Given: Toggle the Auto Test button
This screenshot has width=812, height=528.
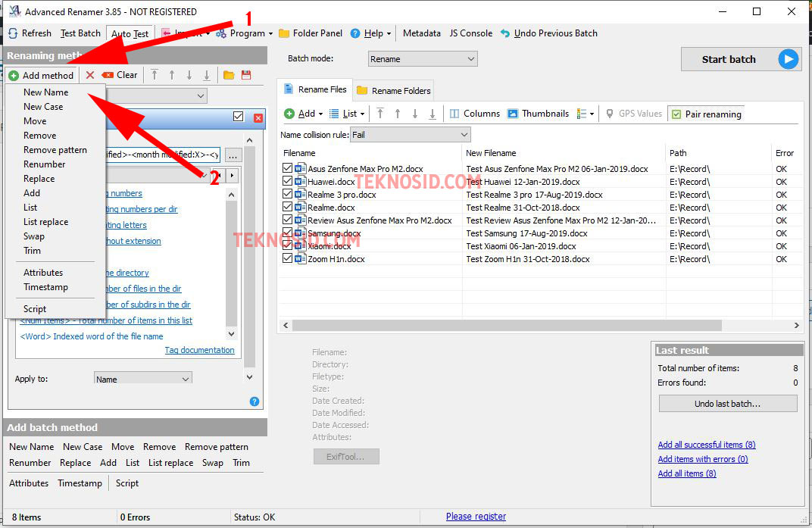Looking at the screenshot, I should pos(130,33).
